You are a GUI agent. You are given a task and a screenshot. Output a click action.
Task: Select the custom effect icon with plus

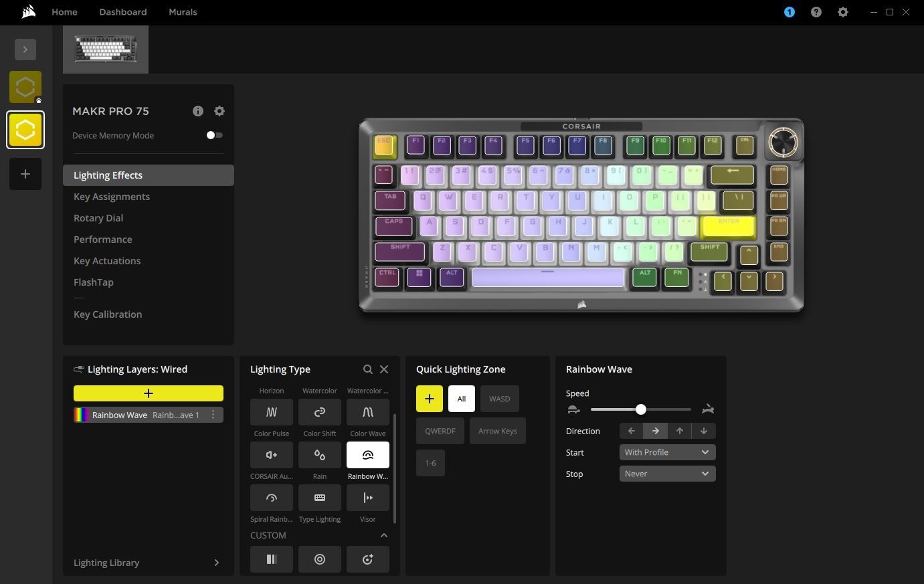click(x=368, y=559)
